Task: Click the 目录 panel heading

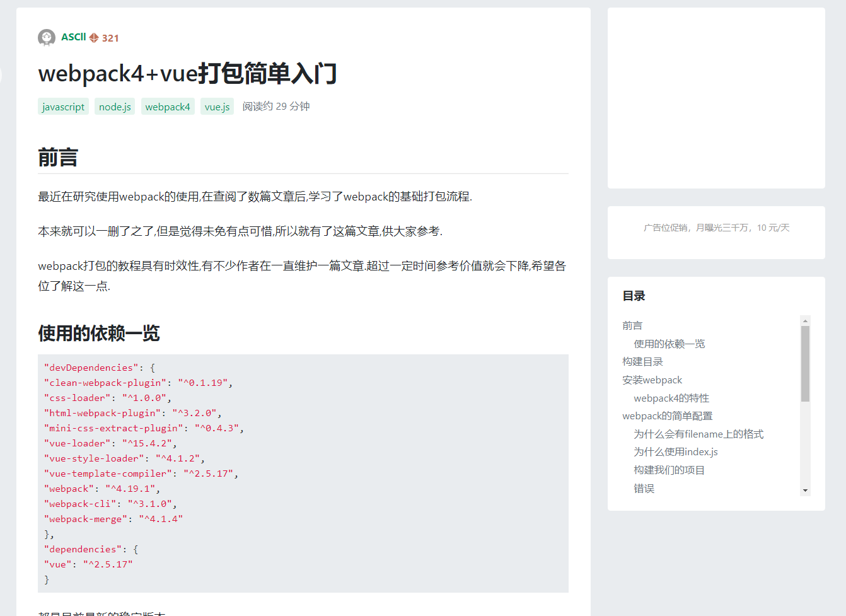Action: [634, 296]
